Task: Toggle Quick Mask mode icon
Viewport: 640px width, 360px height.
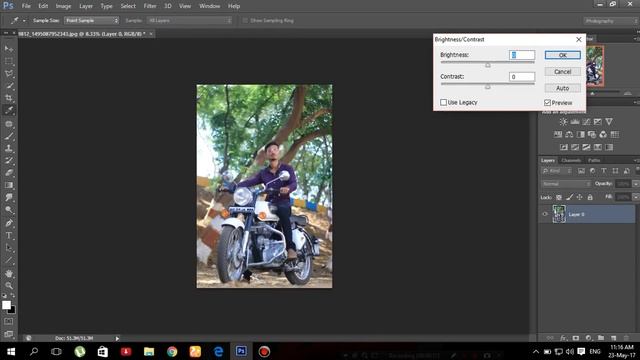Action: point(9,322)
